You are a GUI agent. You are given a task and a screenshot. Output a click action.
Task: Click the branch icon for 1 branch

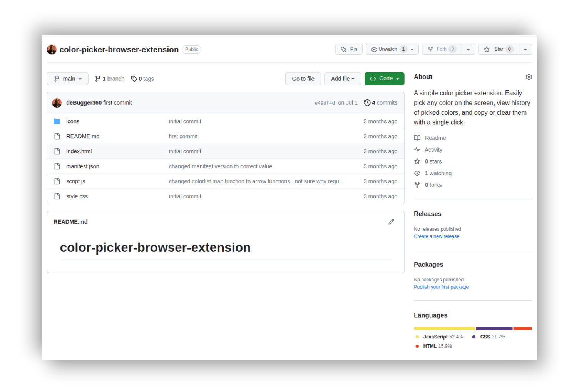tap(98, 79)
